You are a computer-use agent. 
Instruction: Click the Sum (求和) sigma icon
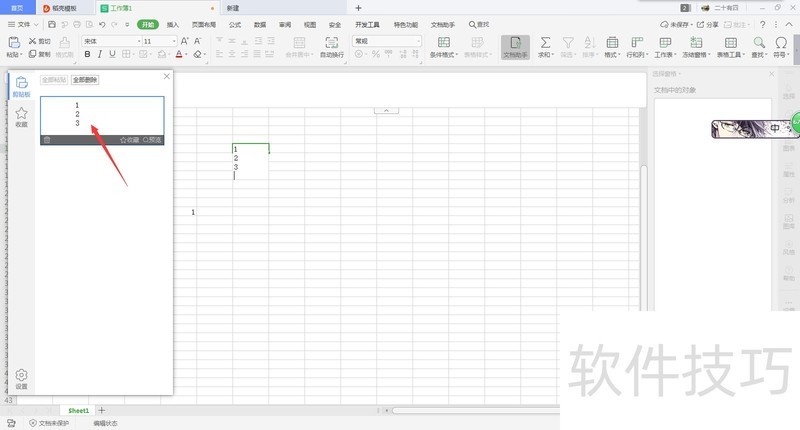545,42
